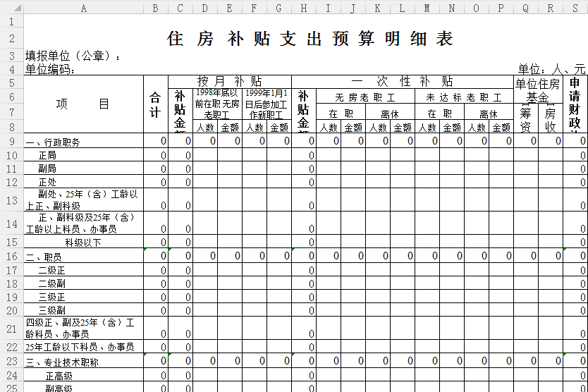Click the 合计 column header cell

[155, 104]
